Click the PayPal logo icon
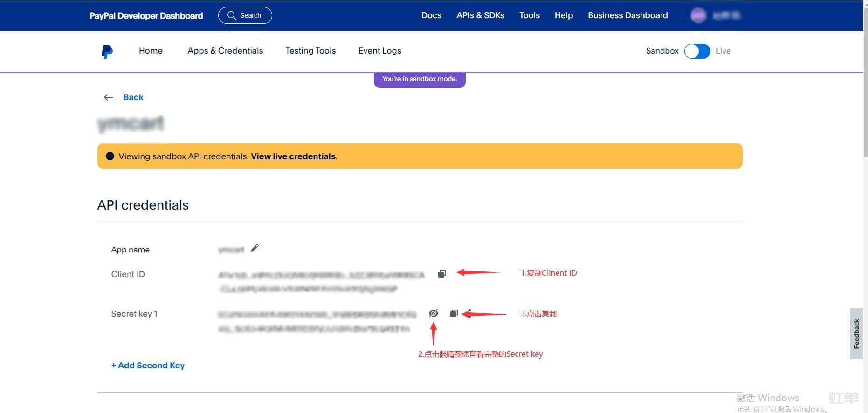Image resolution: width=868 pixels, height=413 pixels. 107,51
